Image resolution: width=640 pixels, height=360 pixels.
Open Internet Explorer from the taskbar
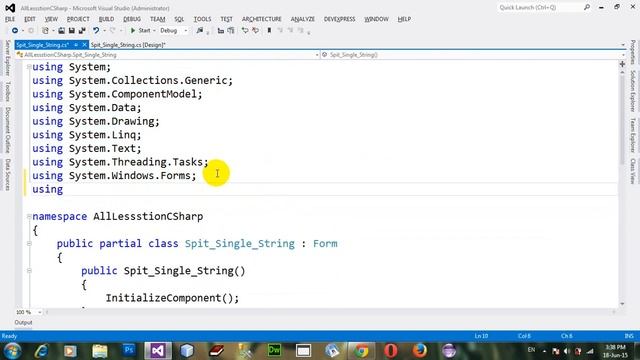pyautogui.click(x=41, y=351)
